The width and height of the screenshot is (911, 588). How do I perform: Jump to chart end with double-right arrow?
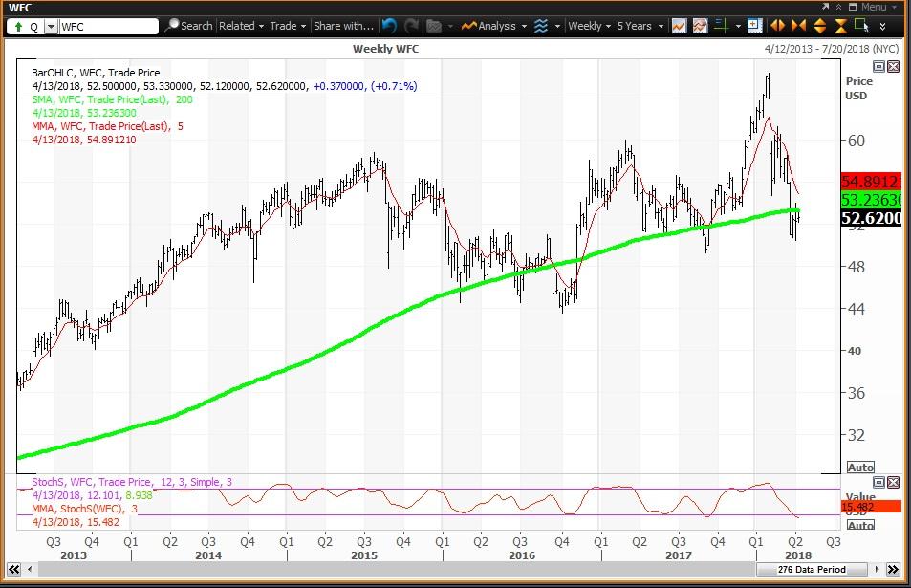click(893, 570)
